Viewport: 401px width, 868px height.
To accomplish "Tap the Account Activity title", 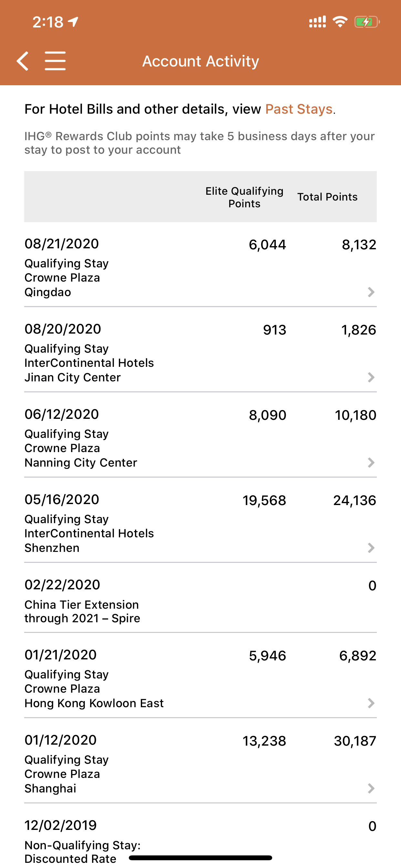I will [x=200, y=61].
